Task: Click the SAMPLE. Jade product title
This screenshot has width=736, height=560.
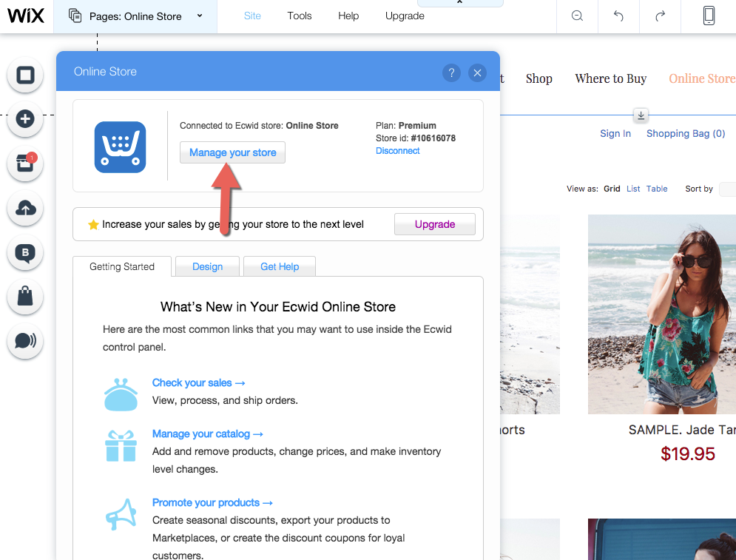Action: (682, 430)
